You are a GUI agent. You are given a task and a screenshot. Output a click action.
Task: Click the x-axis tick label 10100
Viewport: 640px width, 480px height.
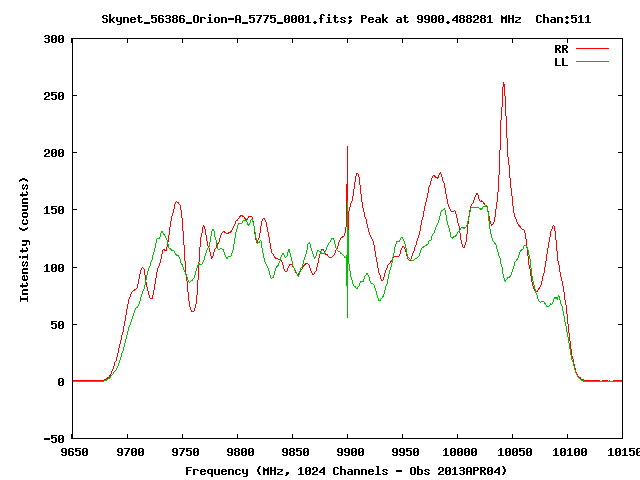pyautogui.click(x=570, y=452)
